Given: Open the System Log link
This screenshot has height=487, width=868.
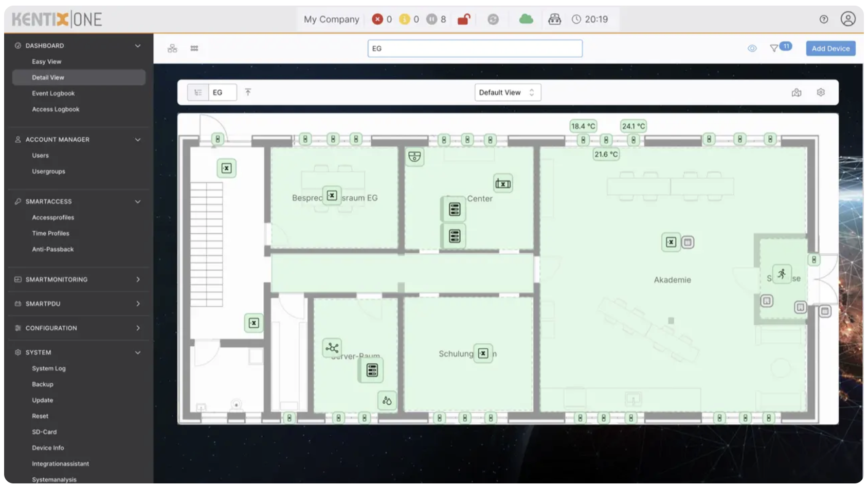Looking at the screenshot, I should pos(49,368).
